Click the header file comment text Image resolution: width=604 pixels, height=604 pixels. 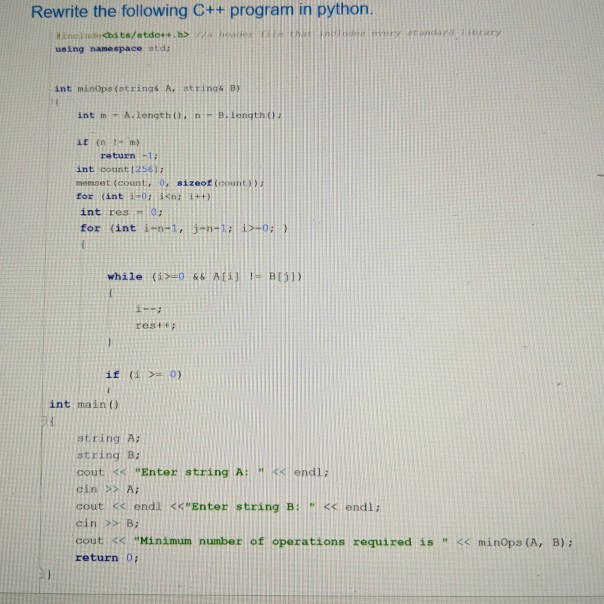[348, 33]
